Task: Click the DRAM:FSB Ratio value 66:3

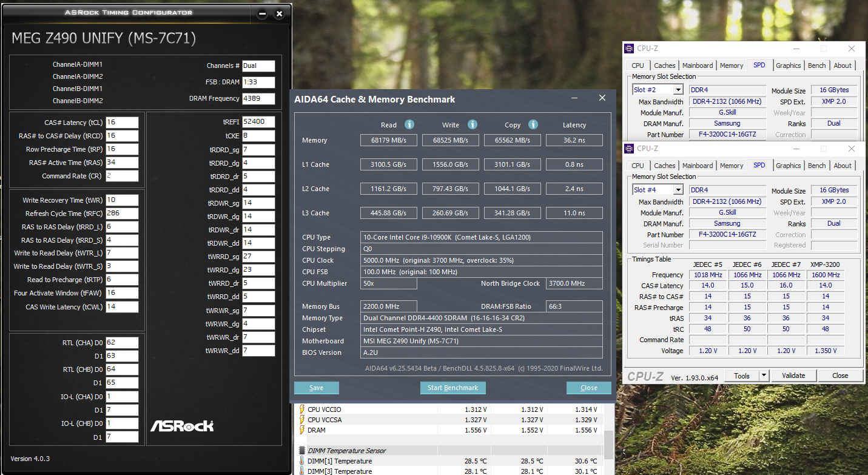Action: coord(574,306)
